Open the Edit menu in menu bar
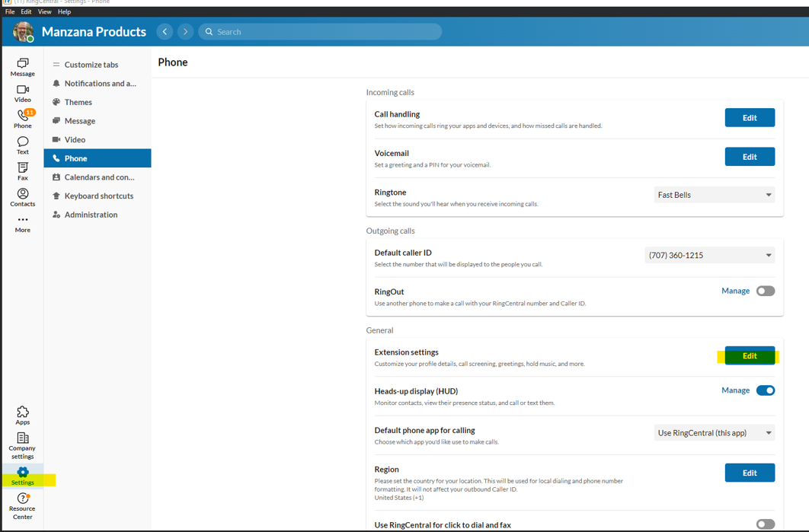The height and width of the screenshot is (532, 809). (27, 11)
